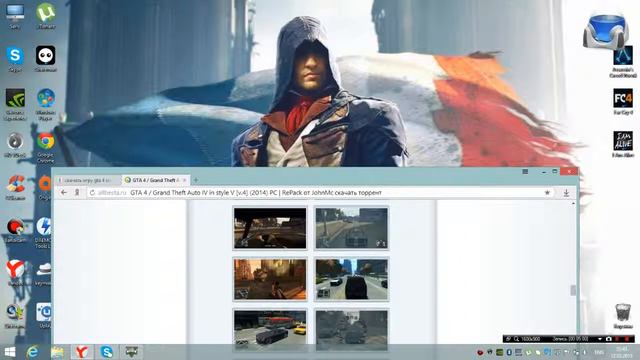Open the blue bucket gadget icon
Screen dimensions: 640x360
click(x=605, y=31)
